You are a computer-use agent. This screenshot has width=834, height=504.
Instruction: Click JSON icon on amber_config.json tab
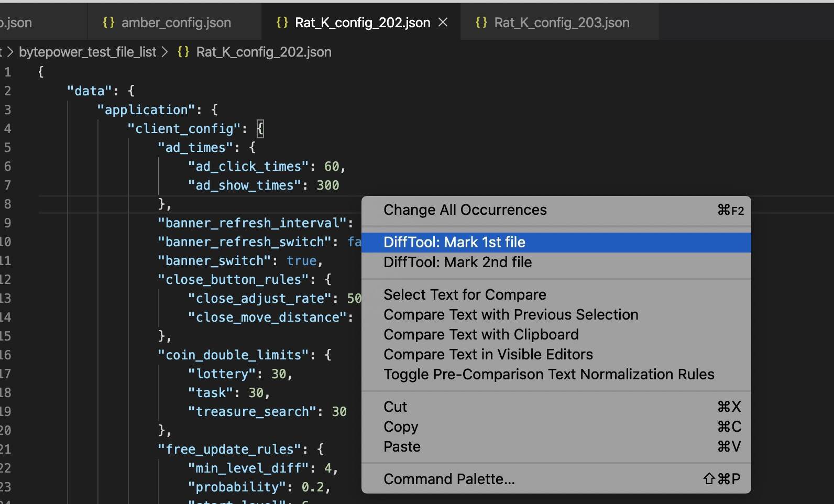click(109, 22)
